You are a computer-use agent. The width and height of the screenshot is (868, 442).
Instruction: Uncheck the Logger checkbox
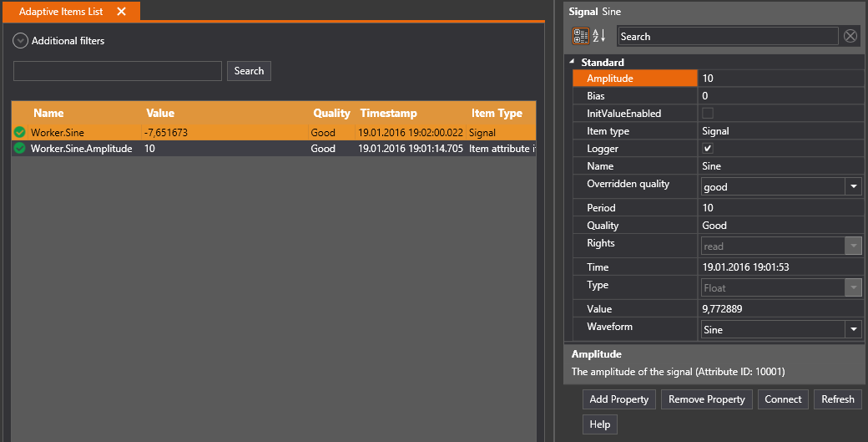[x=708, y=149]
